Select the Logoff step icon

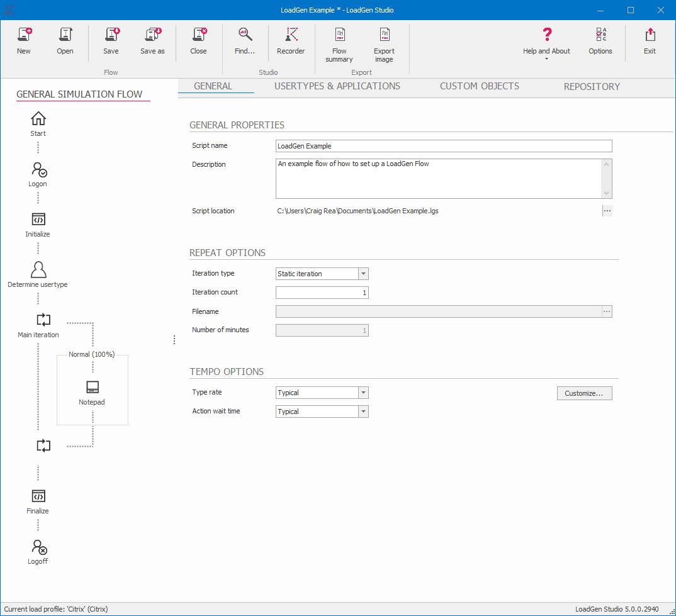(x=38, y=547)
